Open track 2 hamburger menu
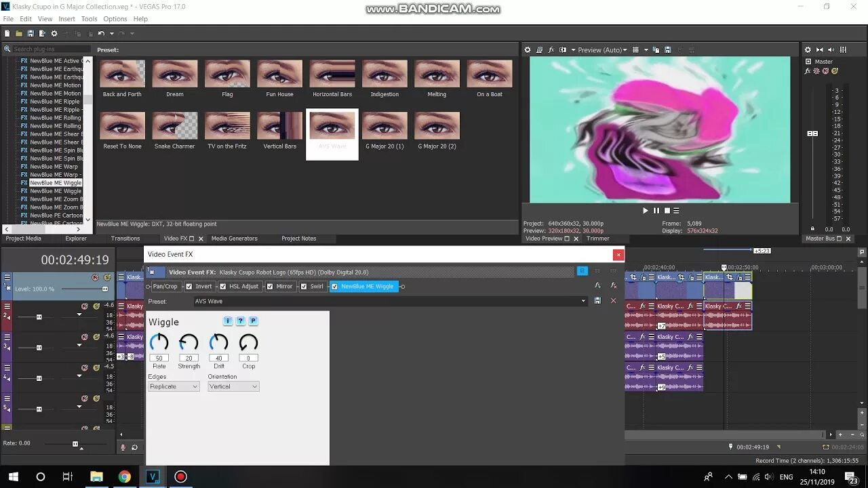The height and width of the screenshot is (488, 868). 7,306
